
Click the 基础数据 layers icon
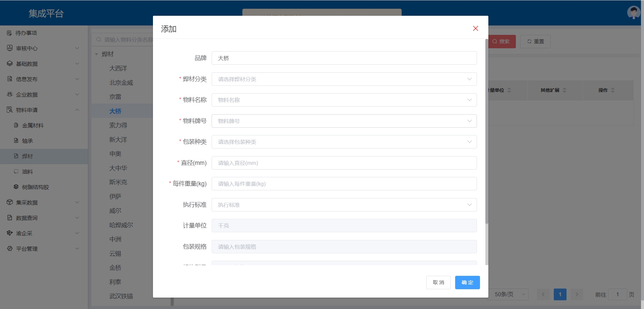click(10, 64)
